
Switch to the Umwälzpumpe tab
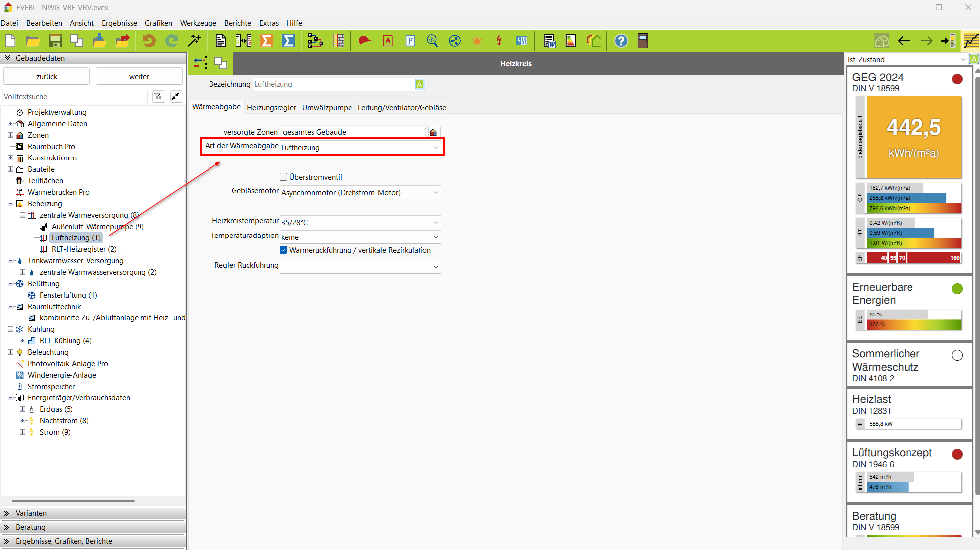(327, 107)
